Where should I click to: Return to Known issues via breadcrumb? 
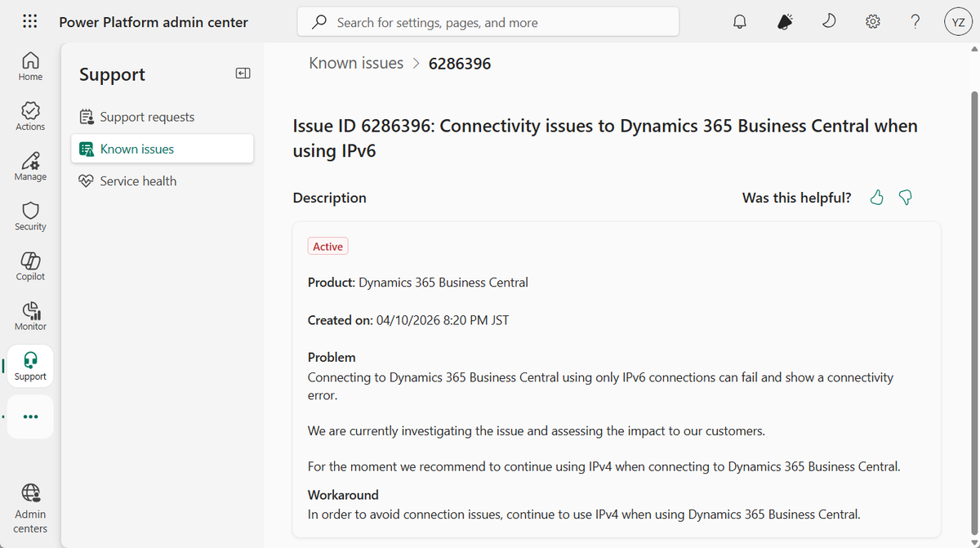point(356,62)
